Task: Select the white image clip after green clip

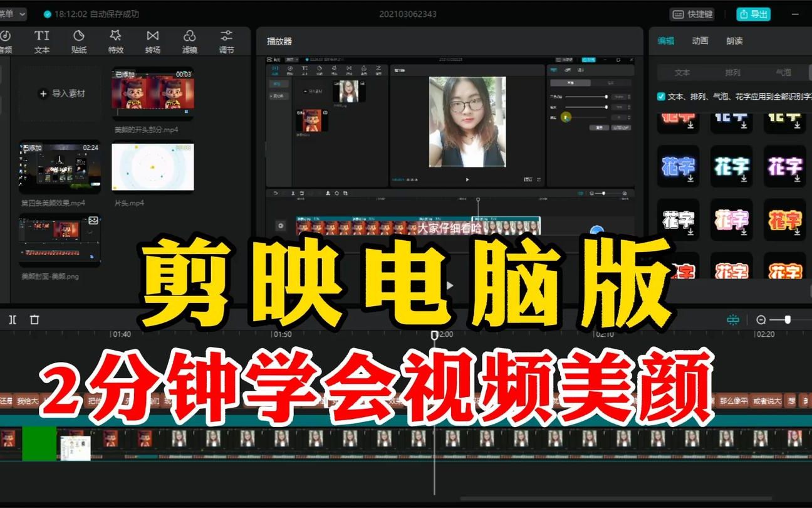Action: point(75,448)
